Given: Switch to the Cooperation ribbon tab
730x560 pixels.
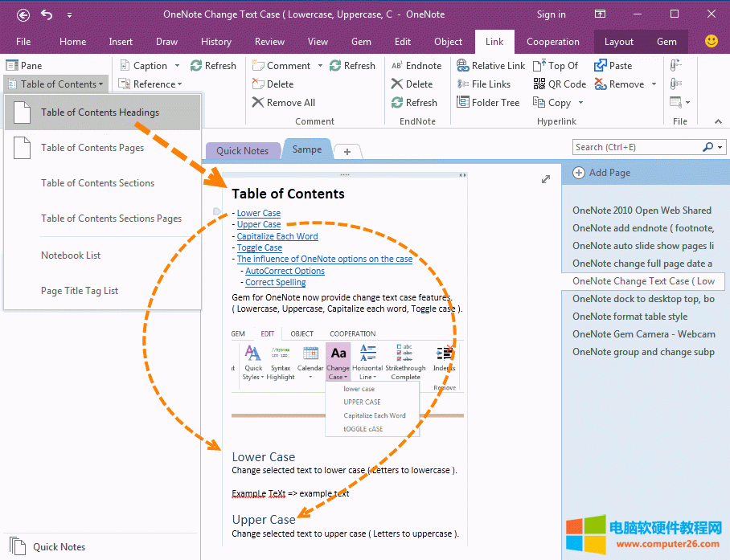Looking at the screenshot, I should pyautogui.click(x=553, y=42).
